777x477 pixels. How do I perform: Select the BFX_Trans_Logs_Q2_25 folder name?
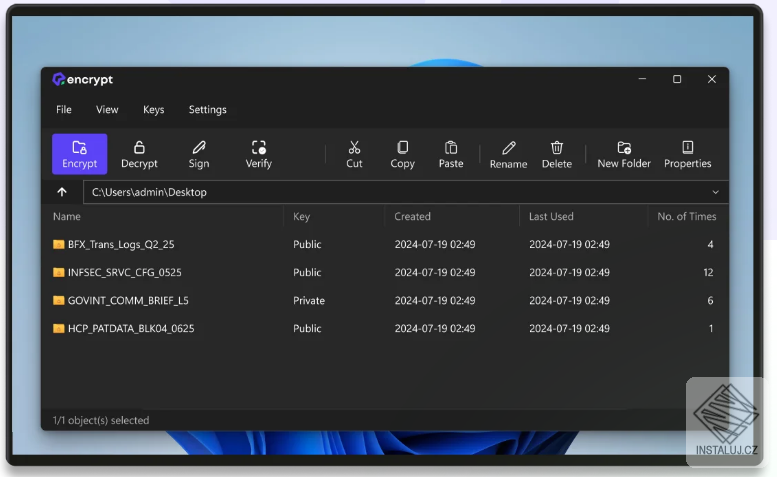121,244
